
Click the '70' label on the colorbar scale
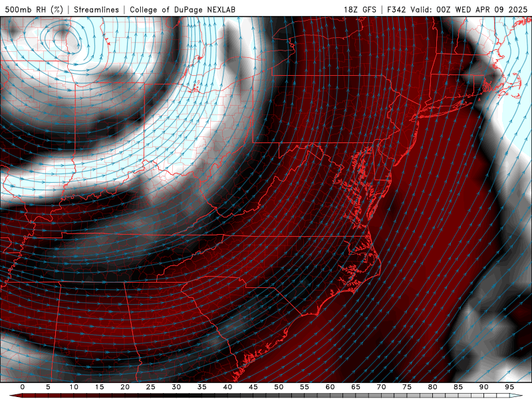point(381,387)
